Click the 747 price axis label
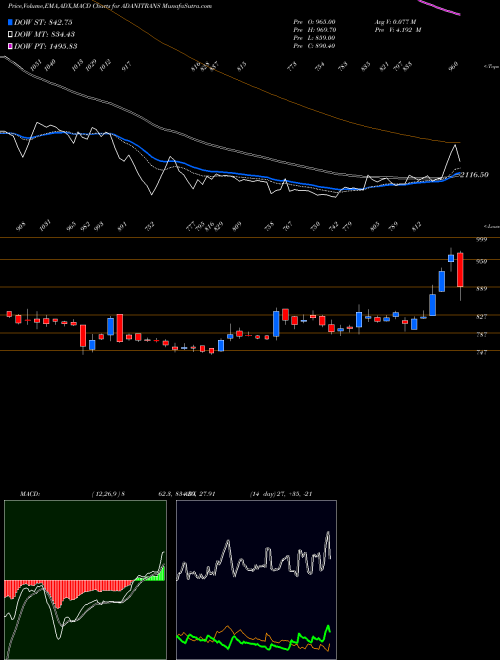Screen dimensions: 500x660 (x=481, y=353)
